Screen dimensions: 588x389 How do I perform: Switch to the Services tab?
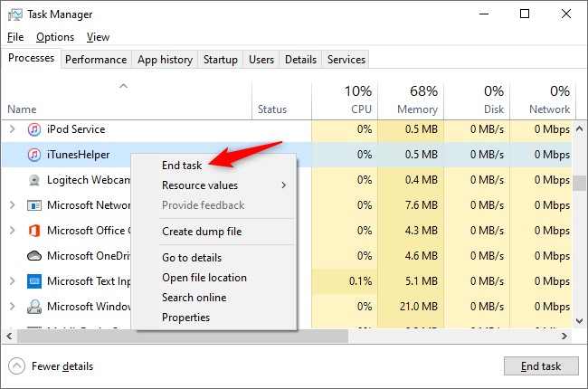tap(346, 60)
